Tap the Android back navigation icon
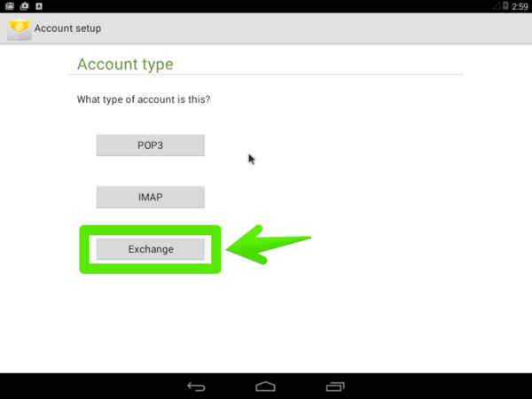Screen dimensions: 532x399 pos(197,387)
